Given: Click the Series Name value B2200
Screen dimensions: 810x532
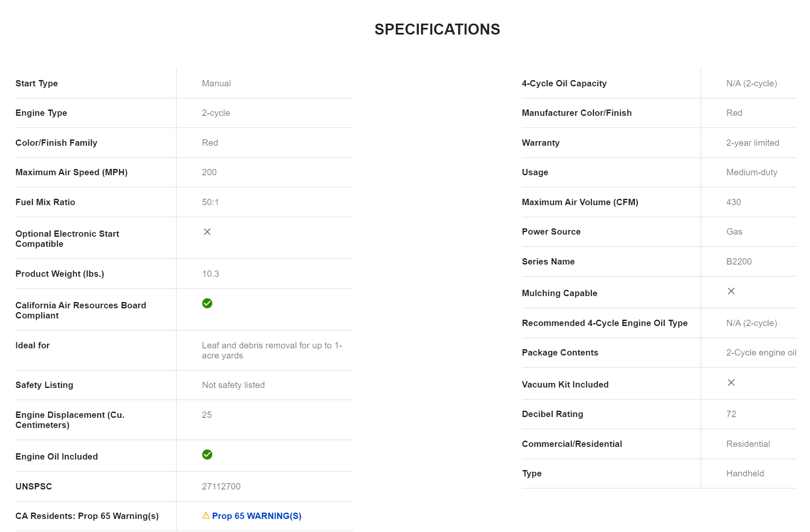Looking at the screenshot, I should click(x=738, y=262).
